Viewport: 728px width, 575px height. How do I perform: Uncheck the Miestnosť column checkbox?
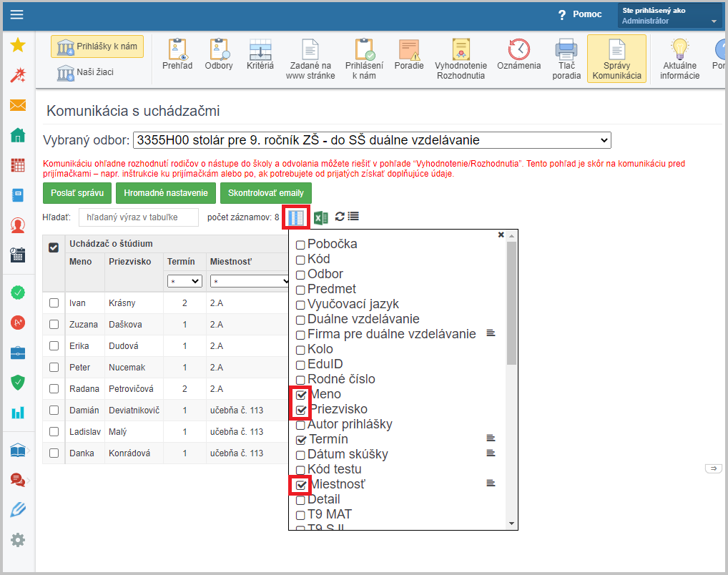pos(301,485)
